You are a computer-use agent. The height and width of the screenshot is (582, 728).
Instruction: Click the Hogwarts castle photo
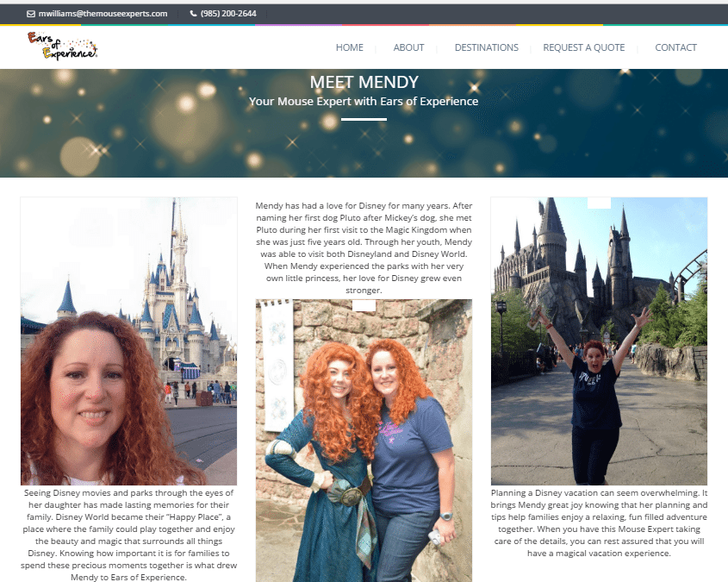[x=599, y=341]
